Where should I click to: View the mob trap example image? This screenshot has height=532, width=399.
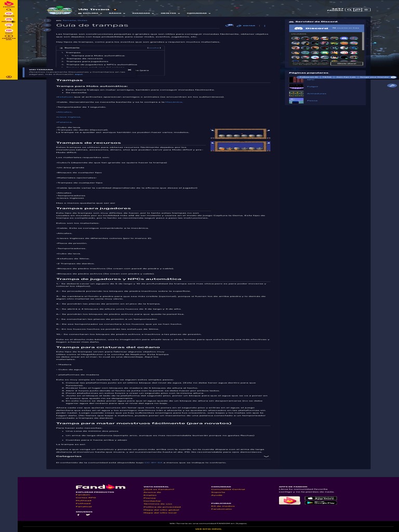tap(241, 140)
